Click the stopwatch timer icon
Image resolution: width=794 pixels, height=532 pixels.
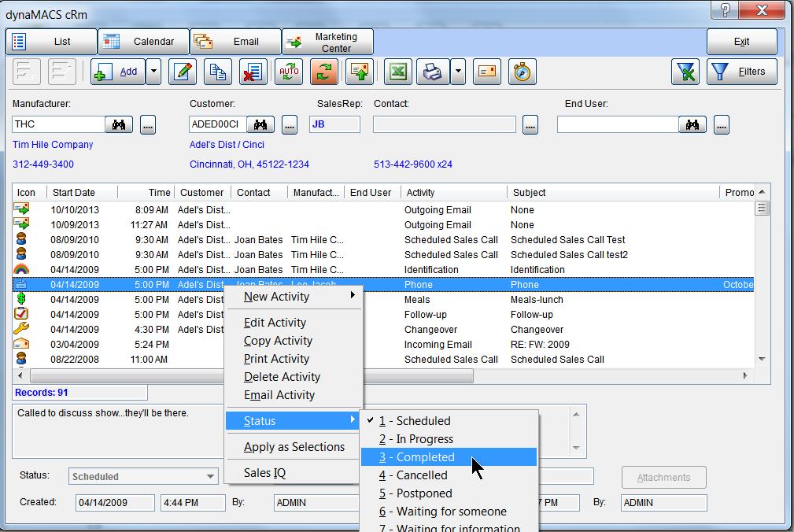[522, 72]
